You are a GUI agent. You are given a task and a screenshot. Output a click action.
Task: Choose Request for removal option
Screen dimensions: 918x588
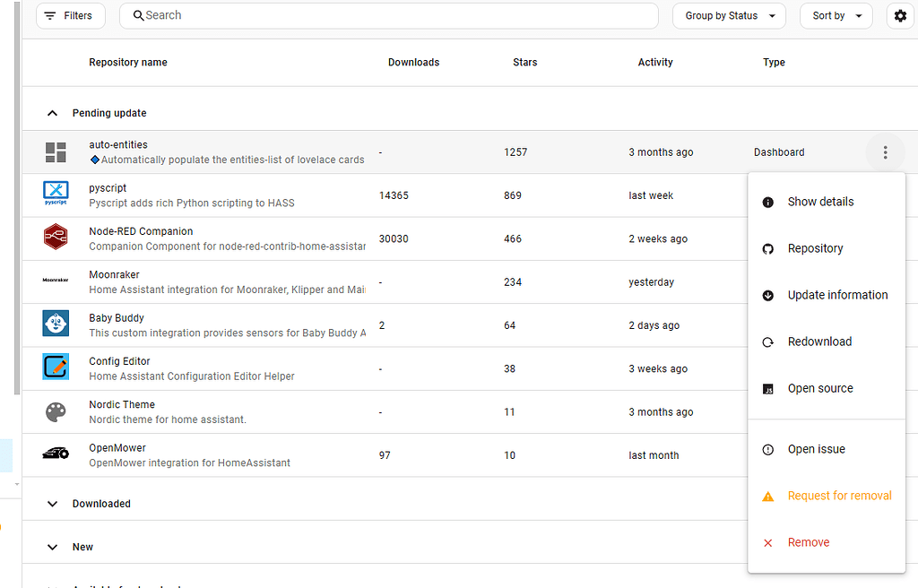[x=839, y=496]
